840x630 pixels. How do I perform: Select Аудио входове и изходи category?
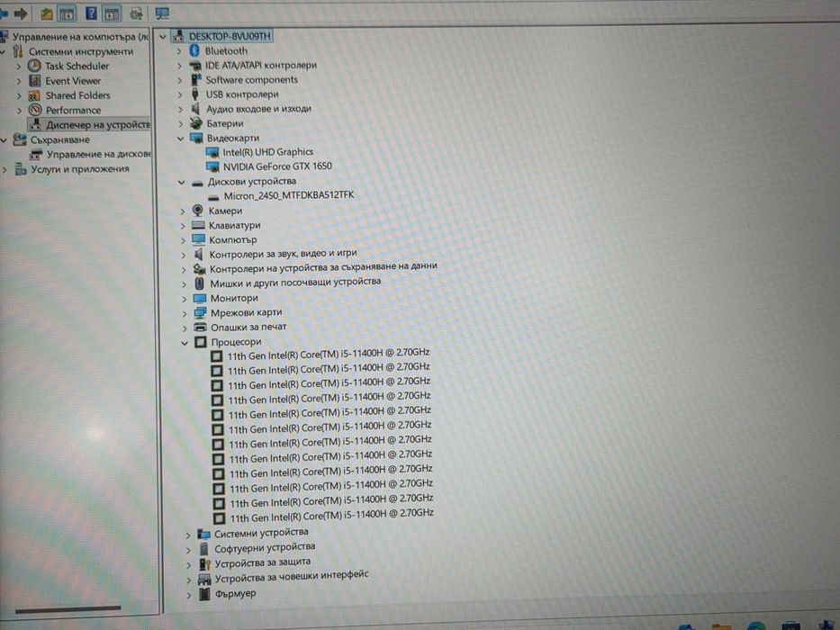click(x=258, y=109)
